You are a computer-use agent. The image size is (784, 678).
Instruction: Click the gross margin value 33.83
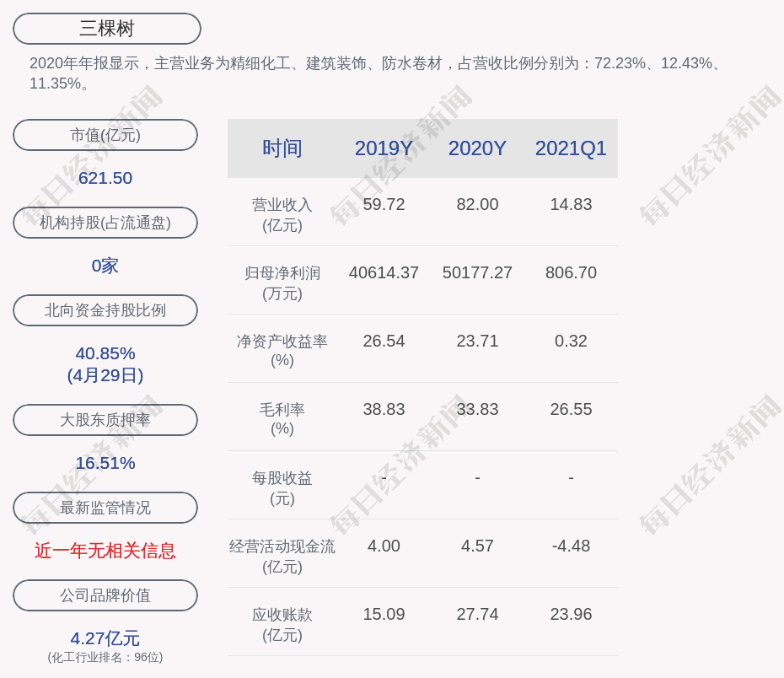click(x=477, y=410)
